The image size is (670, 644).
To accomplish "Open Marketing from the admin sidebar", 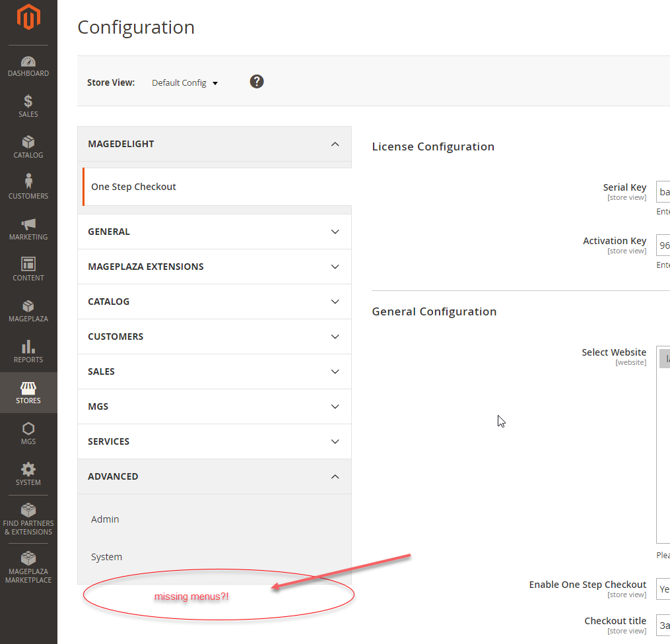I will pos(28,228).
